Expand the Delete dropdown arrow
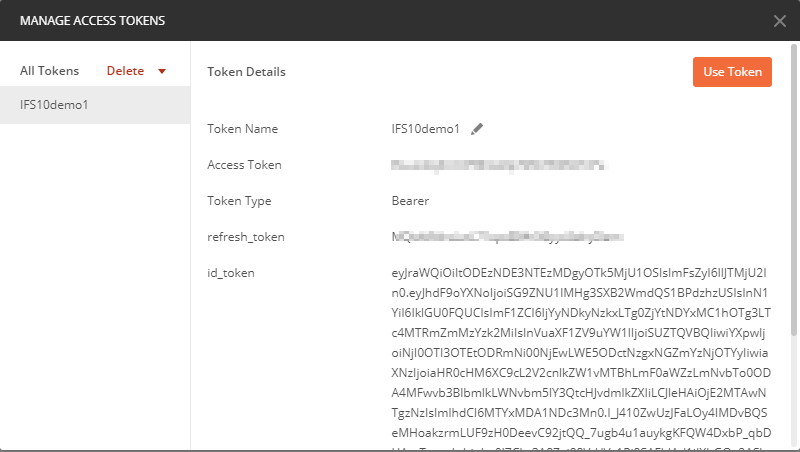The width and height of the screenshot is (800, 452). tap(161, 71)
